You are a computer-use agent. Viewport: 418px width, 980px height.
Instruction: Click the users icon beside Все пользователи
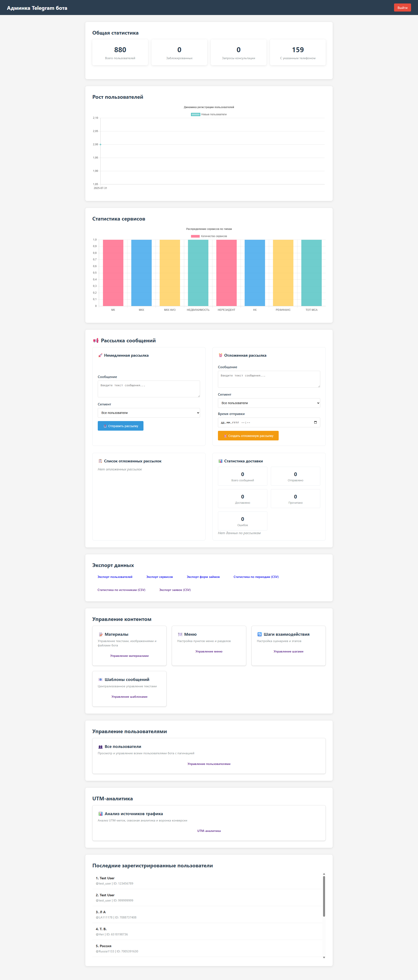pos(101,747)
